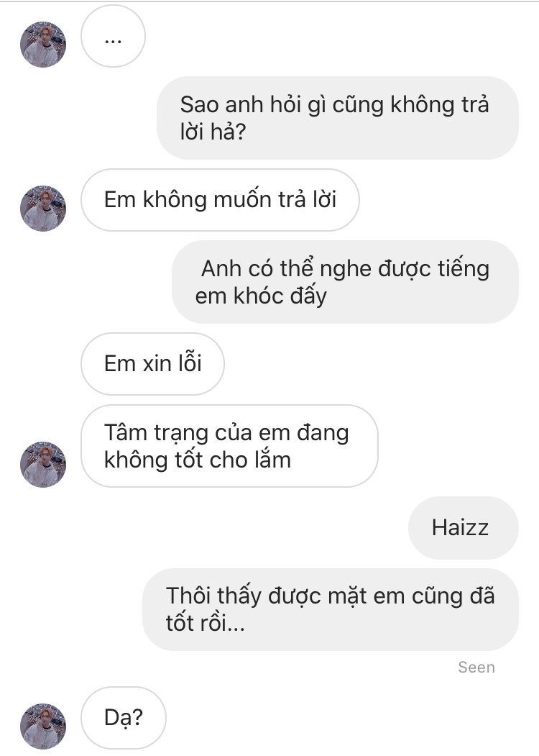Click the word 'Haizz' in the chat
This screenshot has width=539, height=756.
(460, 527)
